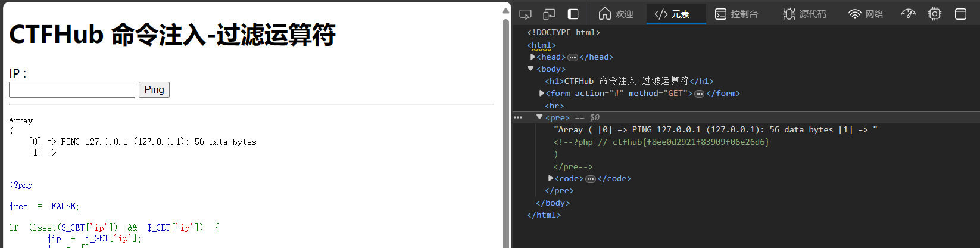Select the "Array ( [0] => PING" text node
Screen dimensions: 980x248
716,129
